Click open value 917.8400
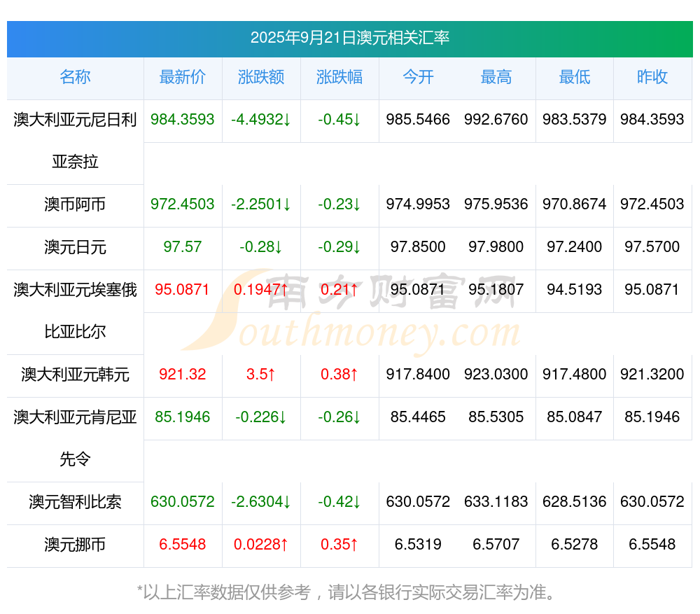 point(418,374)
